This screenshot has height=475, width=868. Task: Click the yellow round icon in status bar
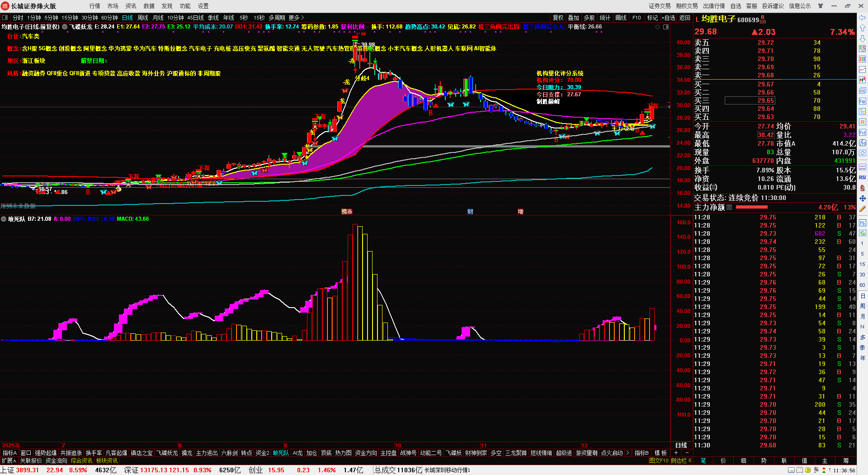click(808, 470)
